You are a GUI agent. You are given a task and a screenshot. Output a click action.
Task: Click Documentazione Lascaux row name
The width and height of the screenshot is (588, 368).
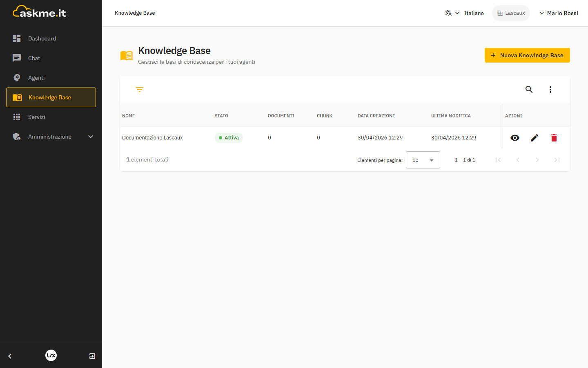point(152,138)
